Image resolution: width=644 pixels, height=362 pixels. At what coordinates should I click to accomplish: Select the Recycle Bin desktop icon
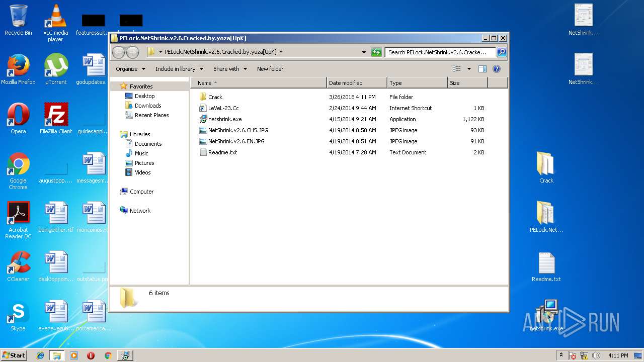tap(18, 20)
